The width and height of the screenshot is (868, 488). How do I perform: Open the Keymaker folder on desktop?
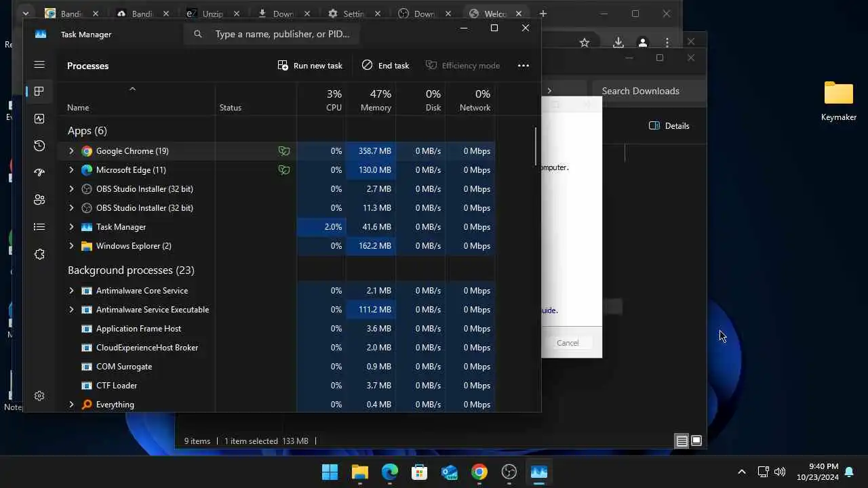pyautogui.click(x=839, y=101)
